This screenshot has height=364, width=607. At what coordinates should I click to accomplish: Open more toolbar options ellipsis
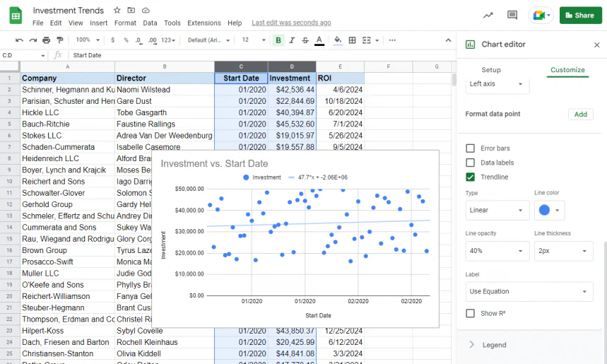point(392,40)
